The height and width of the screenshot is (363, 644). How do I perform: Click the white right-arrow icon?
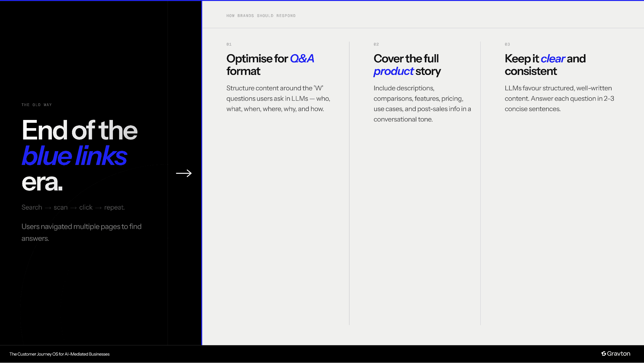[184, 173]
